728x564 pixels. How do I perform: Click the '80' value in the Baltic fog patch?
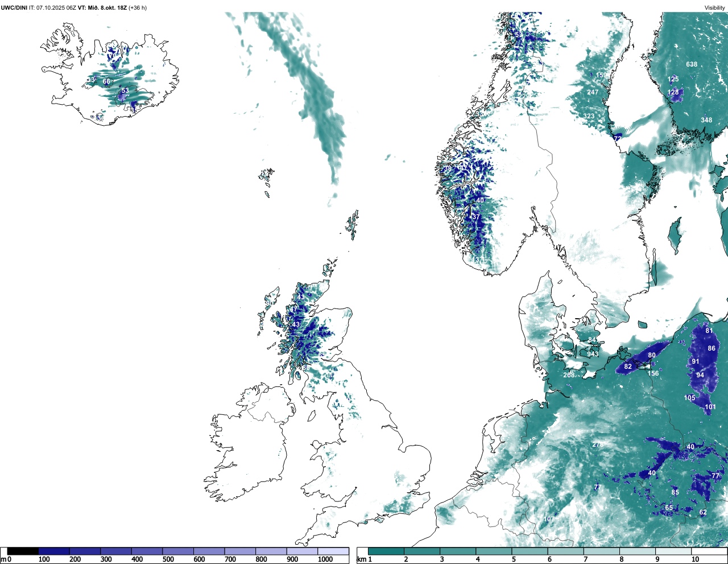[652, 355]
